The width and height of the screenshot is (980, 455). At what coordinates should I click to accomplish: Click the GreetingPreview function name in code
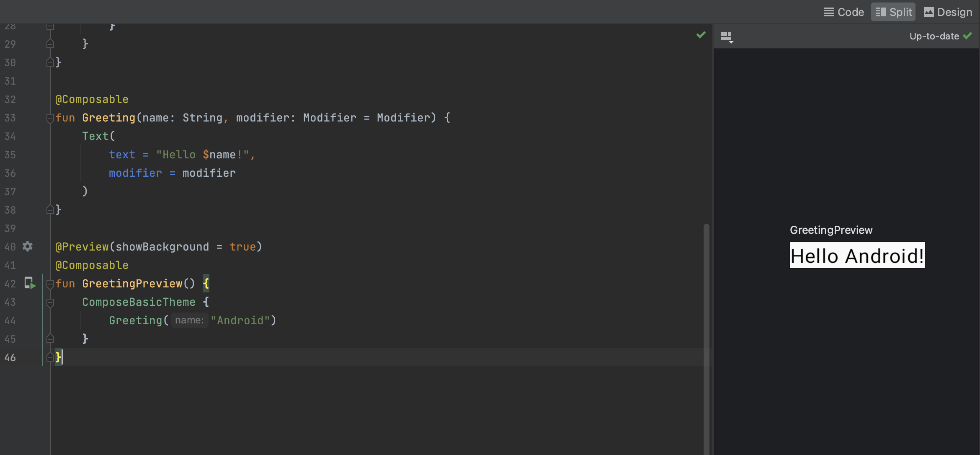[132, 284]
